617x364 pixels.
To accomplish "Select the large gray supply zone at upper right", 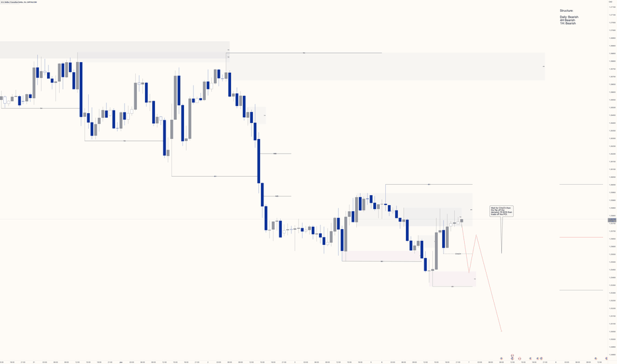I will coord(387,66).
